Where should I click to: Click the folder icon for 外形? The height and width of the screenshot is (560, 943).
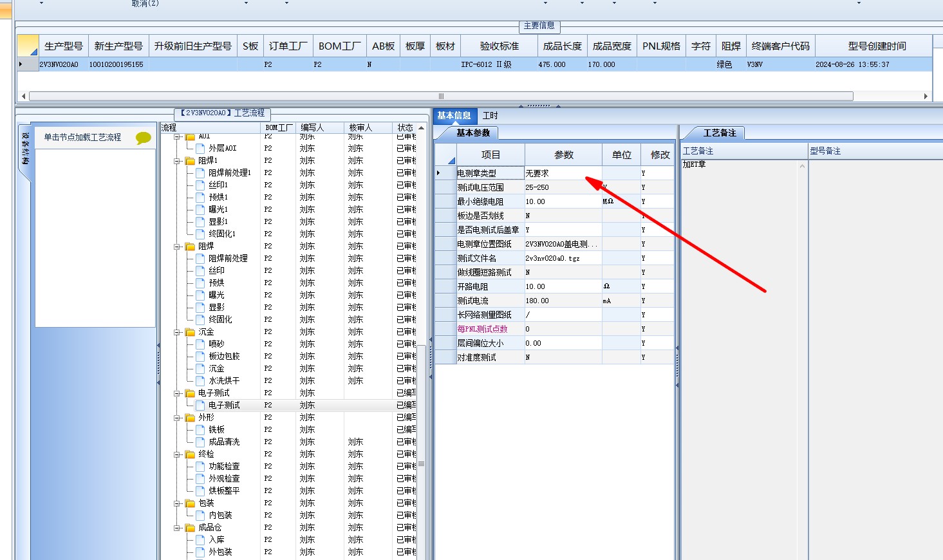point(190,417)
